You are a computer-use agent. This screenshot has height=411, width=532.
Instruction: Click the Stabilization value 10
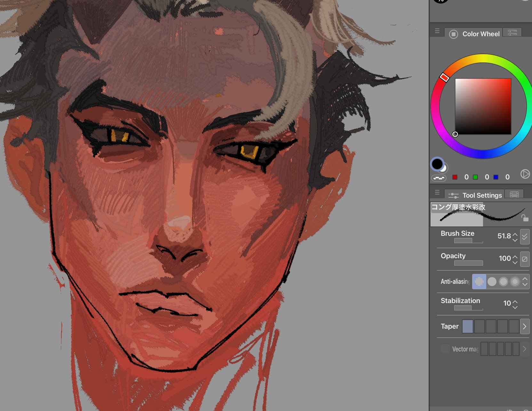click(507, 303)
